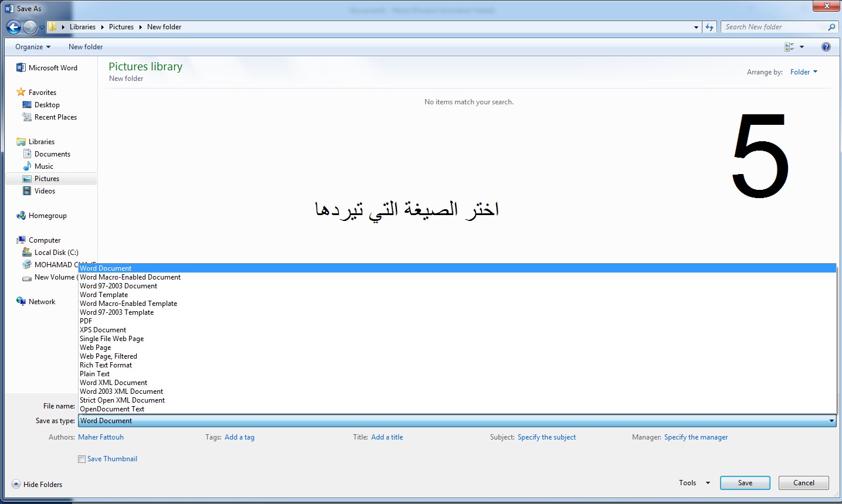Choose Strict Open XML Document

tap(123, 400)
